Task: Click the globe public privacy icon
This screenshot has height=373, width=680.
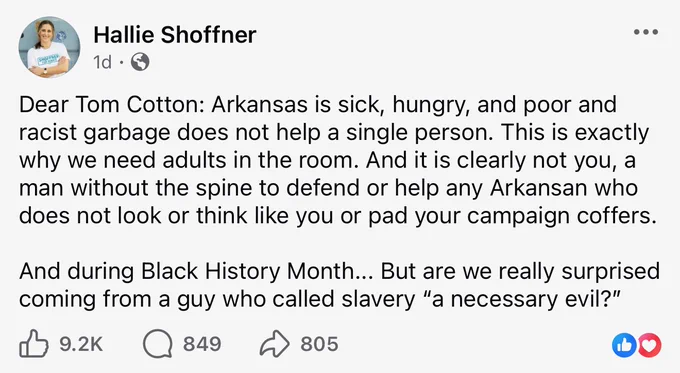Action: coord(140,62)
